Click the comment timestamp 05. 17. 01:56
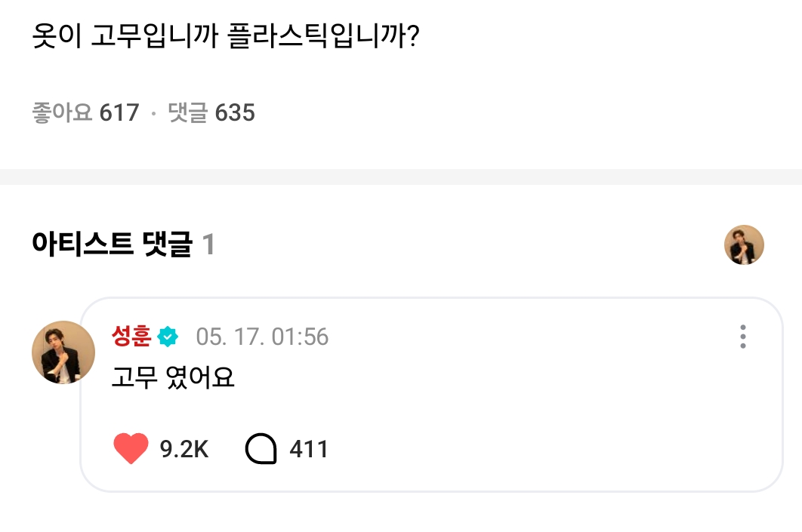 click(262, 337)
